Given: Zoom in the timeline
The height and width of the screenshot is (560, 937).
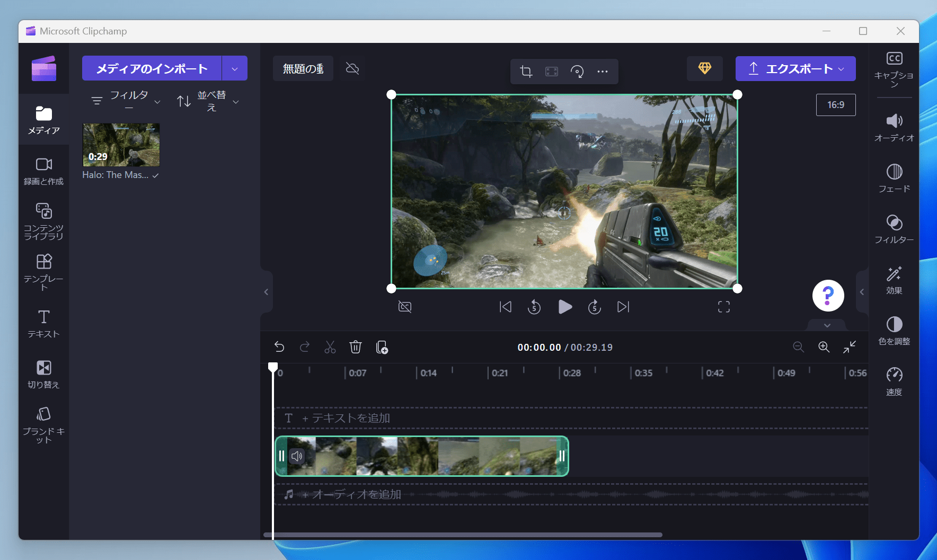Looking at the screenshot, I should tap(824, 347).
